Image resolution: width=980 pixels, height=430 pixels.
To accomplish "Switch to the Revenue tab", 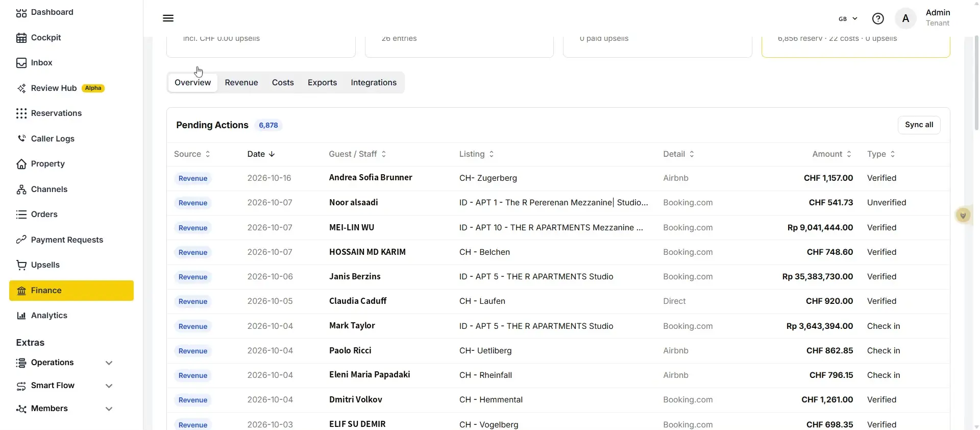I will 241,83.
